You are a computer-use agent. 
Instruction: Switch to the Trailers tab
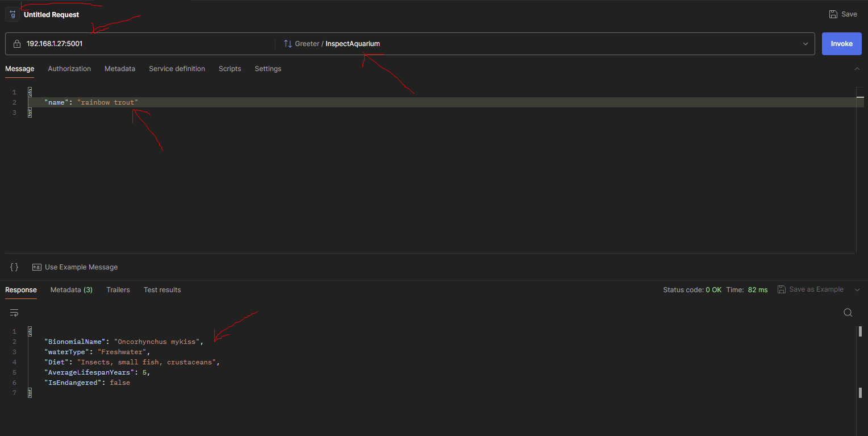pos(118,290)
